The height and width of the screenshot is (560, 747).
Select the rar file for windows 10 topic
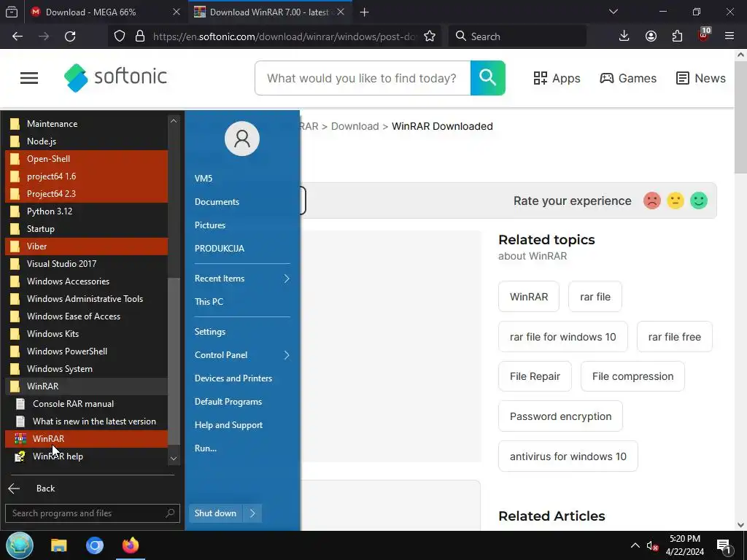click(x=562, y=337)
